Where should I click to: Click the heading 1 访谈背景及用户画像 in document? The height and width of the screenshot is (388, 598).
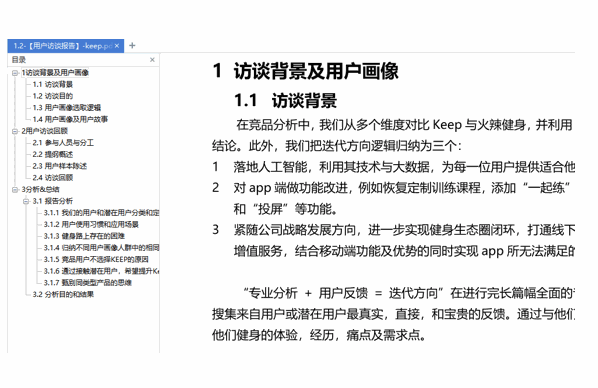(305, 71)
